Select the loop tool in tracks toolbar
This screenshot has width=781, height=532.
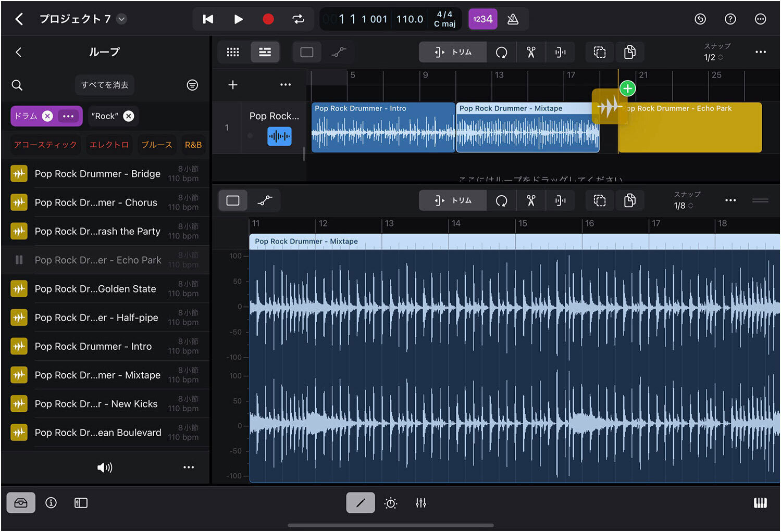[x=501, y=52]
